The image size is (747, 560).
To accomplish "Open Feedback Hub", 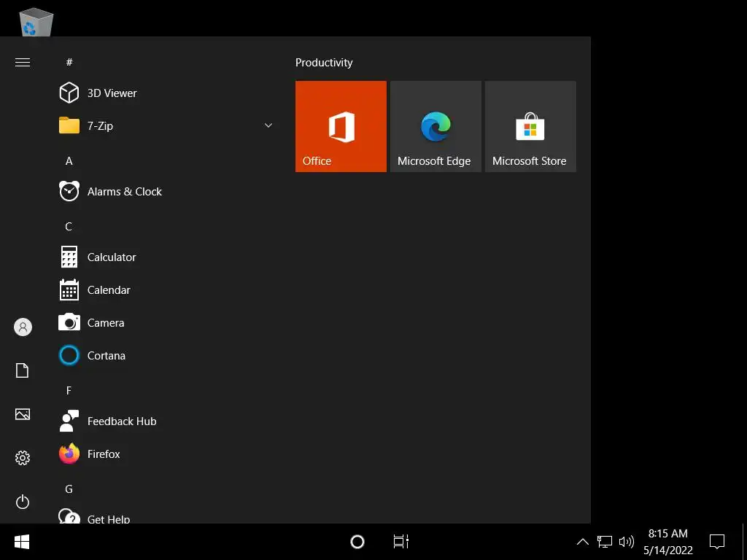I will coord(164,421).
